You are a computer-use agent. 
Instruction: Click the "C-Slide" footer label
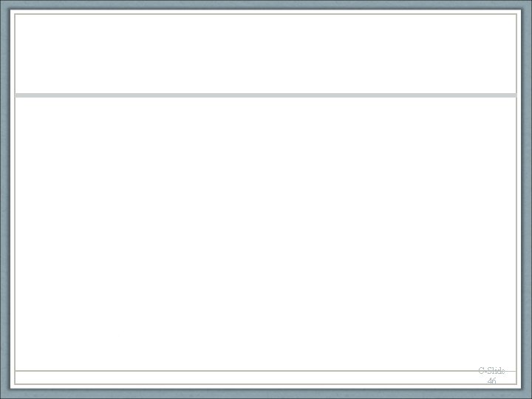point(491,371)
